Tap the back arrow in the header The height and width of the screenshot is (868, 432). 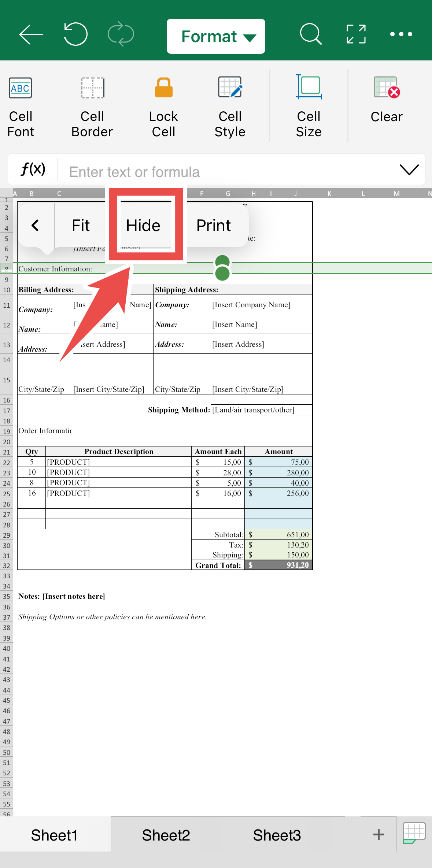[31, 34]
